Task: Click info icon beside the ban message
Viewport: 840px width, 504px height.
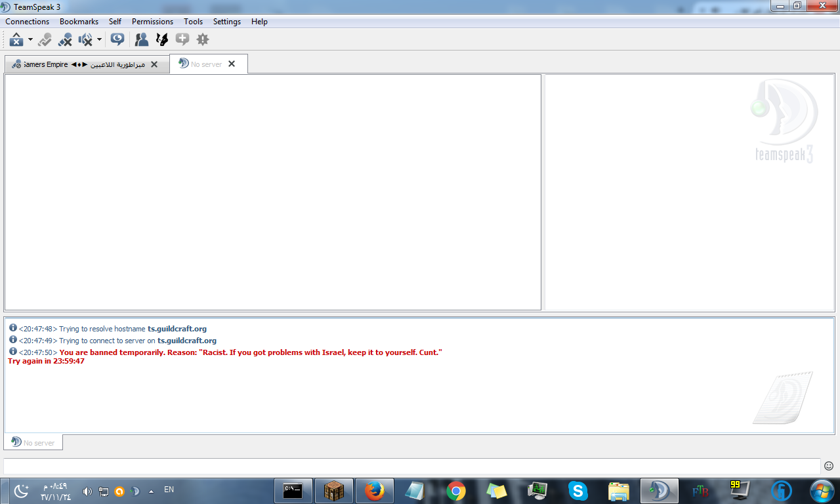Action: [13, 351]
